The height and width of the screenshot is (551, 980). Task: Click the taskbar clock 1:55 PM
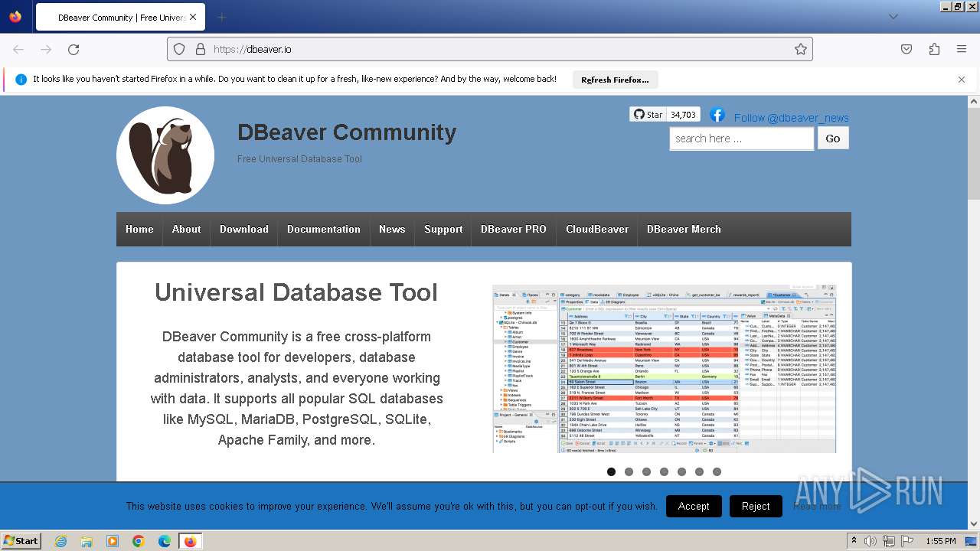click(940, 541)
